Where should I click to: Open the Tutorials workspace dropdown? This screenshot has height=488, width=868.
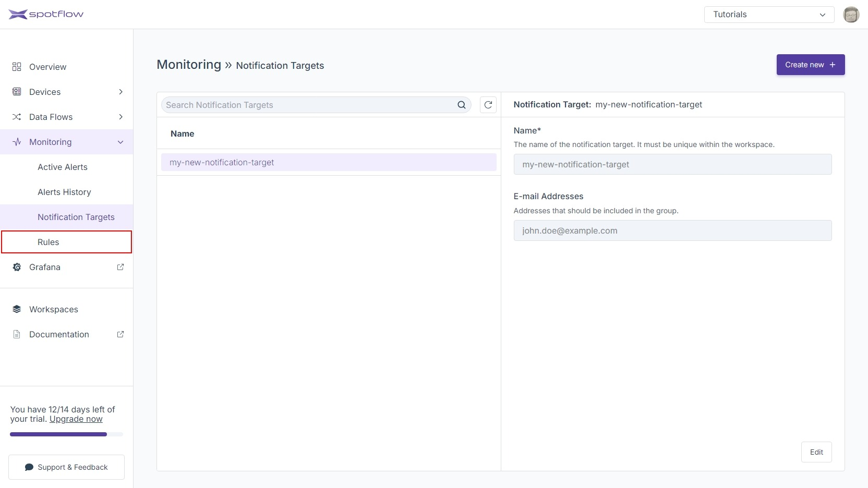[769, 15]
